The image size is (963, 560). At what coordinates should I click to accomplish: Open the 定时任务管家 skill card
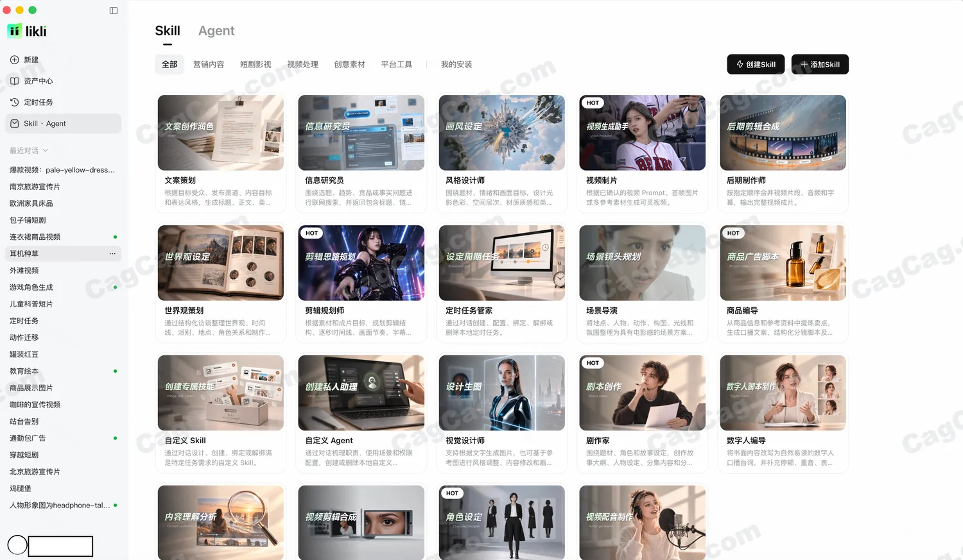tap(502, 283)
